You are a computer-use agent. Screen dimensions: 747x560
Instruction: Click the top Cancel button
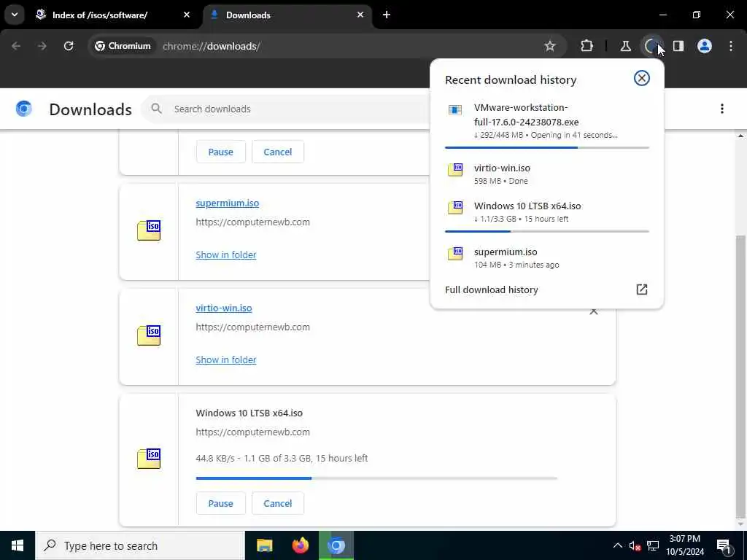pyautogui.click(x=278, y=152)
